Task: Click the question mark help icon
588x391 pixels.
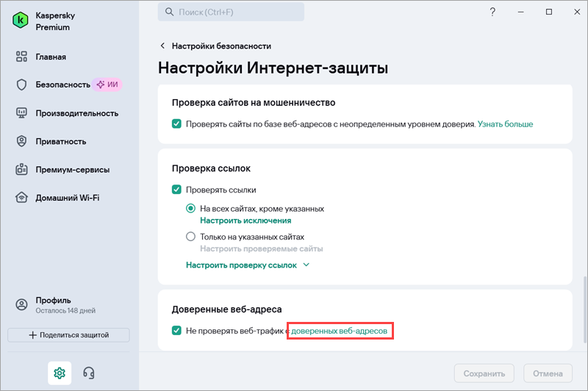Action: [x=492, y=12]
